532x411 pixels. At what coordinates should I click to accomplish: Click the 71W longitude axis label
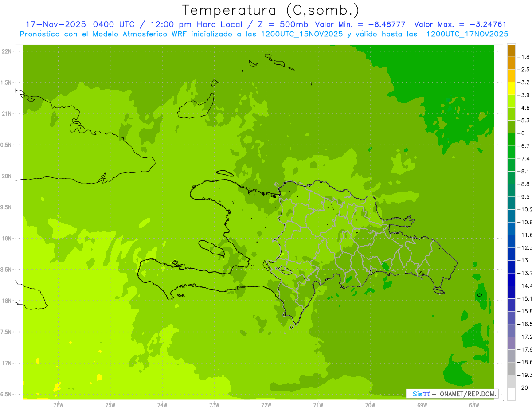coord(318,405)
